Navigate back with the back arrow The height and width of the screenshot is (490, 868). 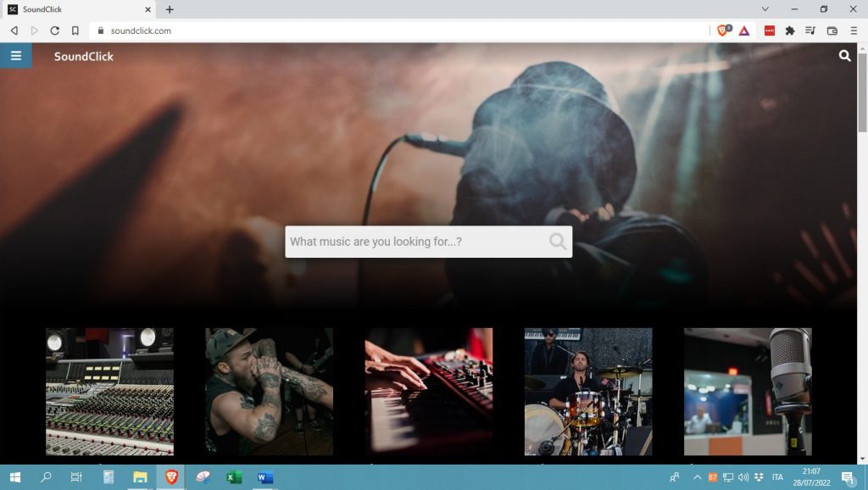13,30
